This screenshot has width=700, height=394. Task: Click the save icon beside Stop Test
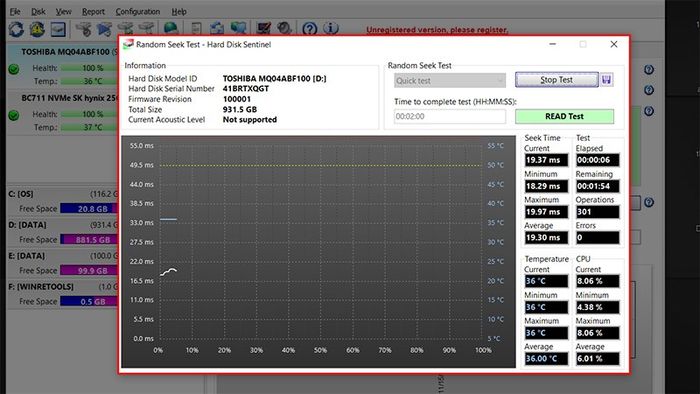[606, 80]
